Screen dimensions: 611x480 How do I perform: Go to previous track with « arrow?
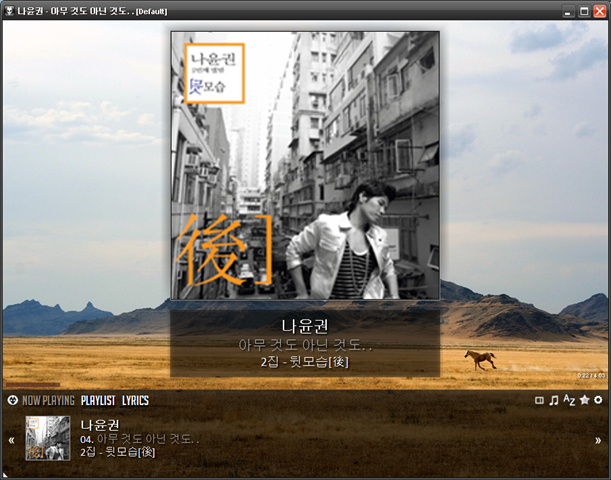tap(11, 440)
